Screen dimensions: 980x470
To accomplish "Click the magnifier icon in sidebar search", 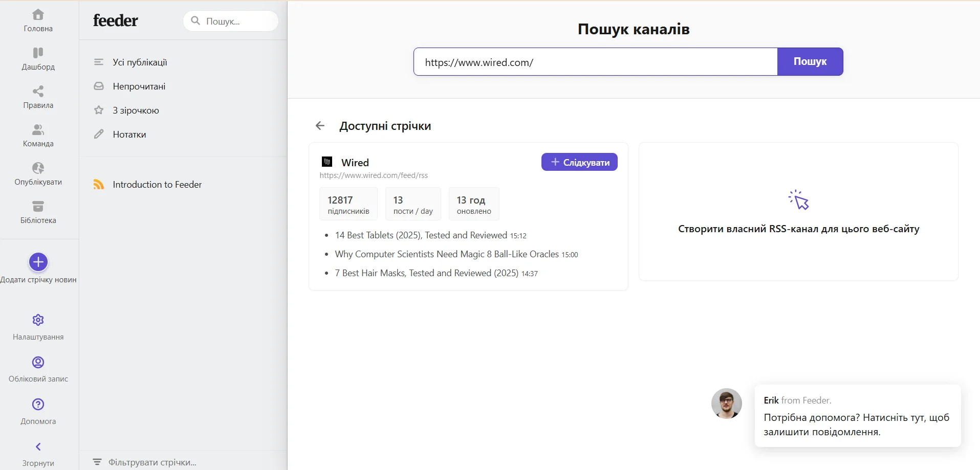I will tap(195, 21).
